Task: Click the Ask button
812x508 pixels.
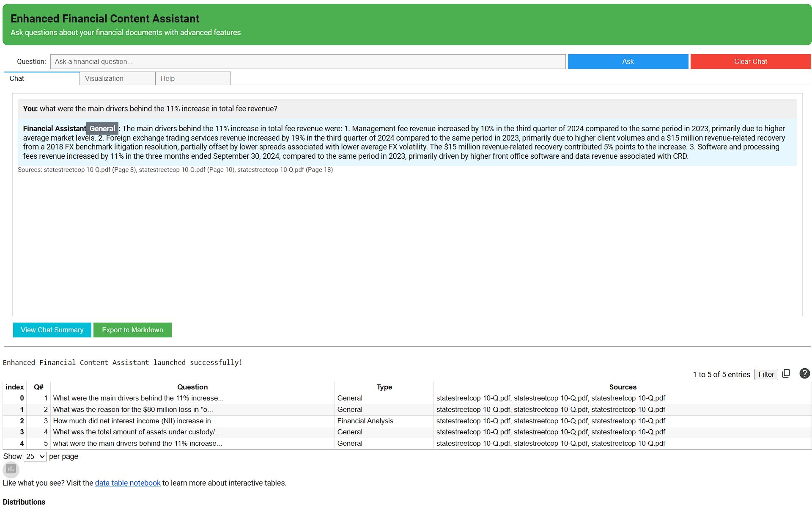Action: click(628, 61)
